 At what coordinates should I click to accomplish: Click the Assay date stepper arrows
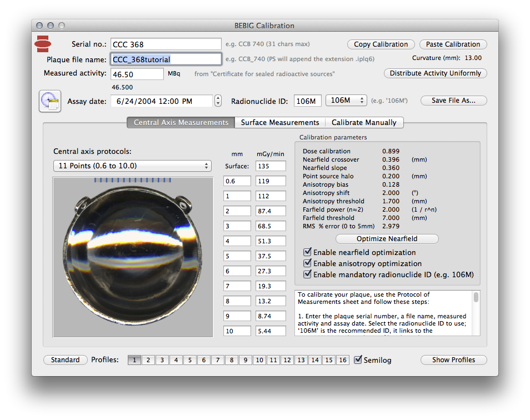click(218, 101)
